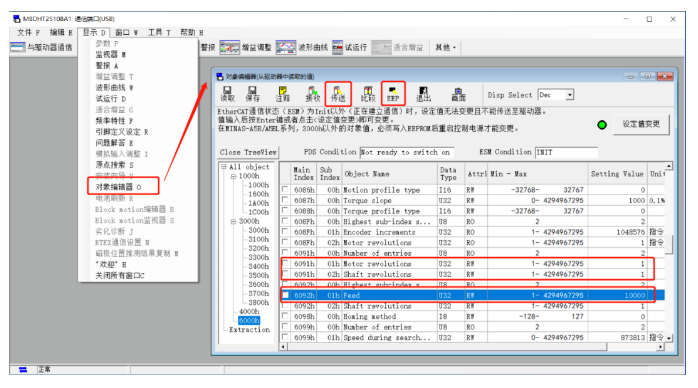Choose 监视器 M from display menu

110,54
